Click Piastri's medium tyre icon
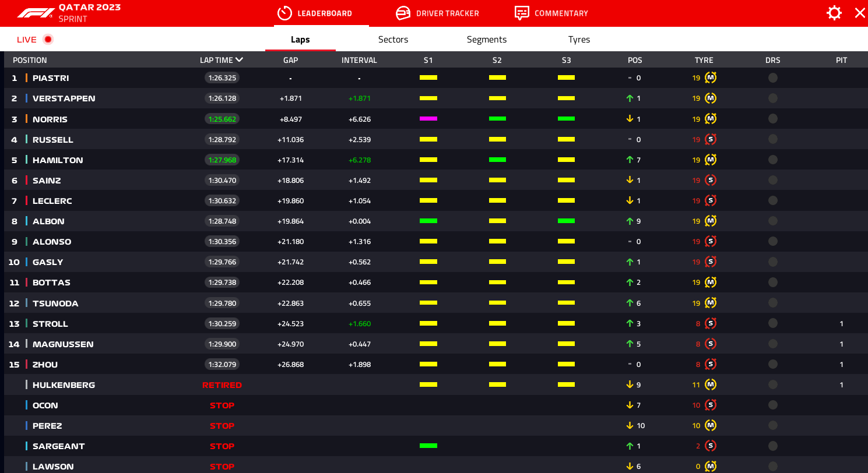868x473 pixels. pyautogui.click(x=711, y=77)
